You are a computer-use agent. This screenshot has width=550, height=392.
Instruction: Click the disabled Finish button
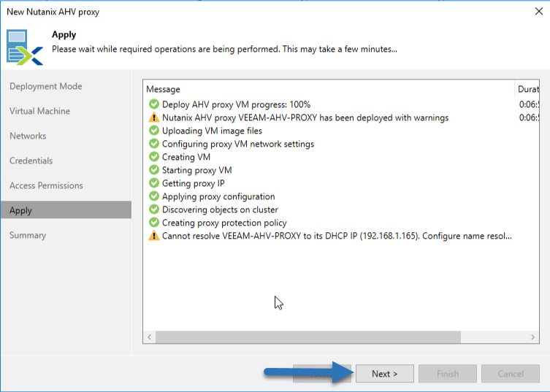click(x=448, y=374)
